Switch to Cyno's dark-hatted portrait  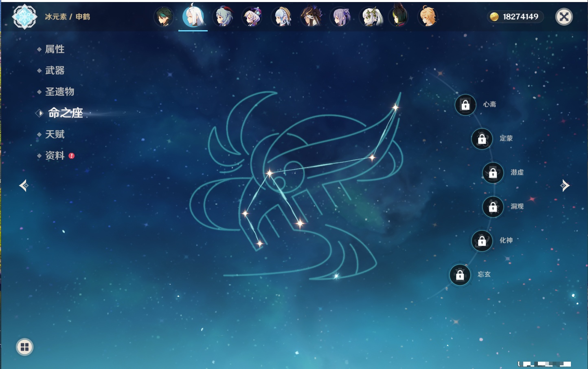coord(311,17)
